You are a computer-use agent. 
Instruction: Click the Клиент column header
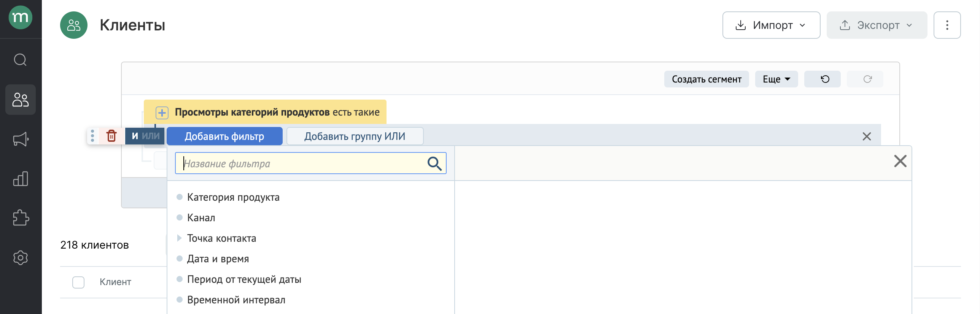pyautogui.click(x=115, y=282)
